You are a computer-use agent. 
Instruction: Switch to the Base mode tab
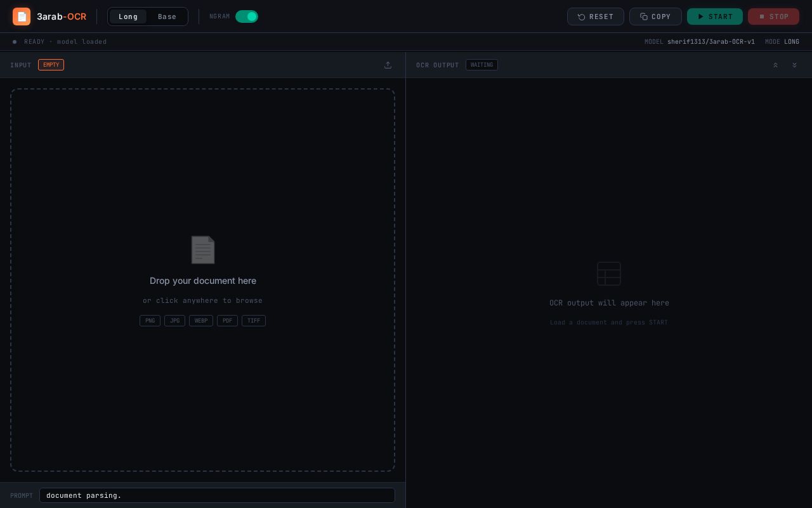coord(167,17)
